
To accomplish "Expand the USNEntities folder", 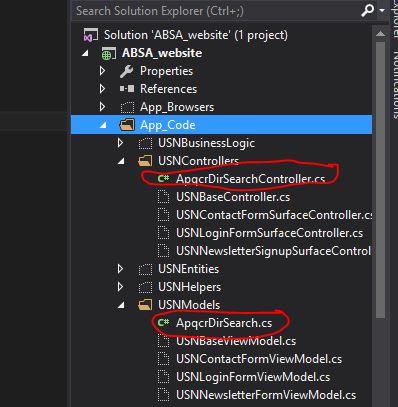I will pos(121,269).
